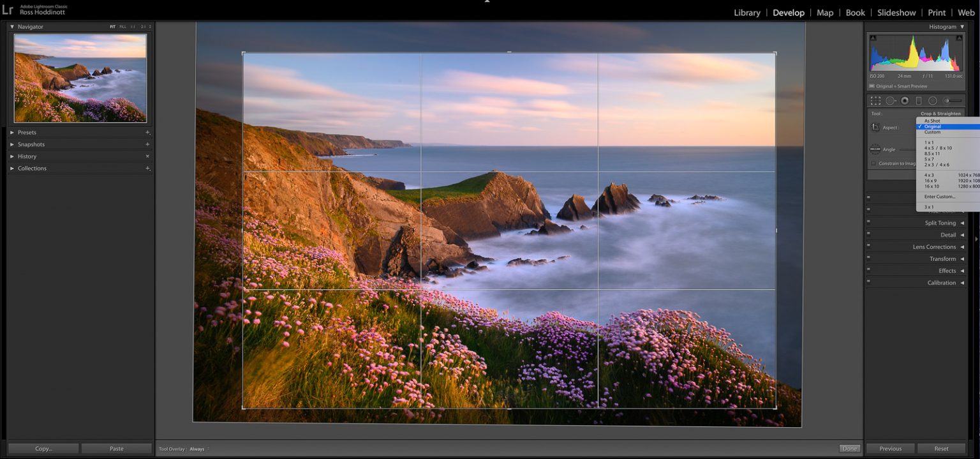The height and width of the screenshot is (459, 980).
Task: Switch to the Library module
Action: [x=746, y=12]
